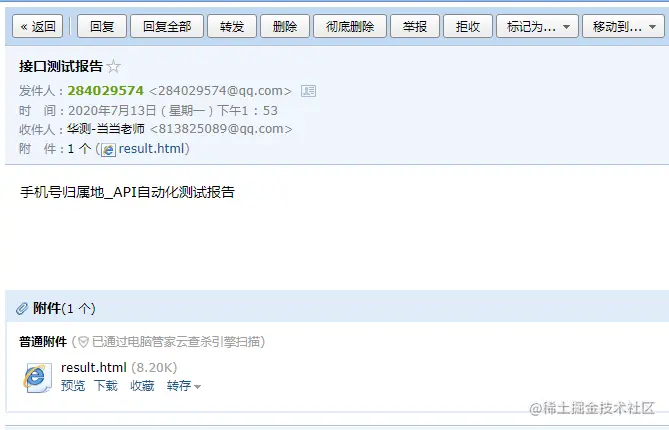Image resolution: width=669 pixels, height=430 pixels.
Task: Click the shield scan icon
Action: pyautogui.click(x=83, y=342)
